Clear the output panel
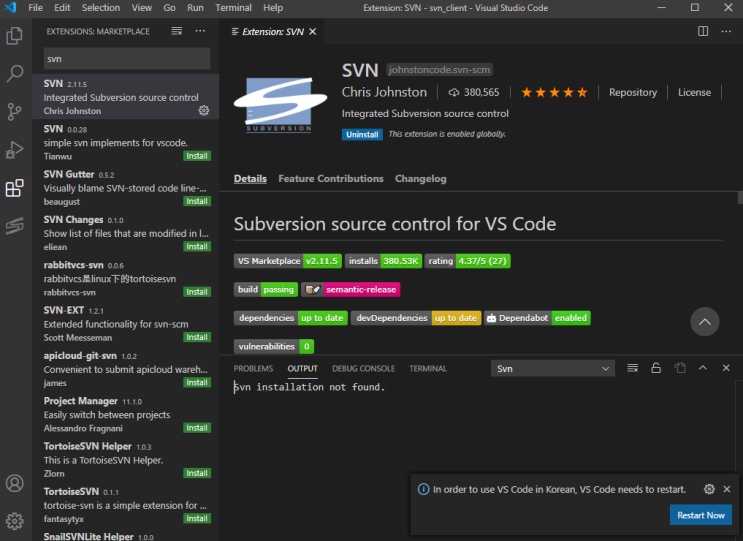The width and height of the screenshot is (743, 541). 633,368
